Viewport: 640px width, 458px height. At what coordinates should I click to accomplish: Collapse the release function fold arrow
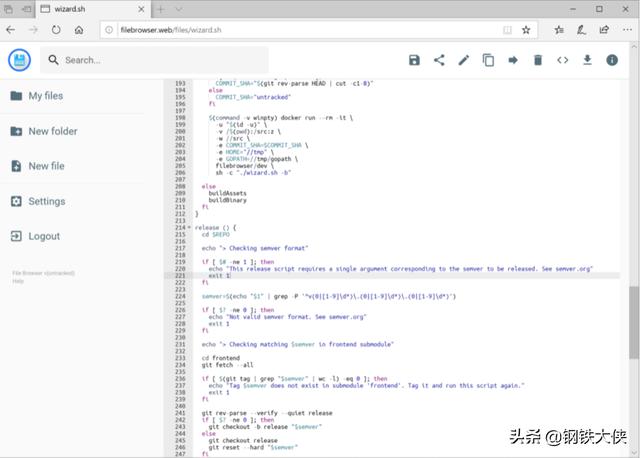pyautogui.click(x=190, y=227)
